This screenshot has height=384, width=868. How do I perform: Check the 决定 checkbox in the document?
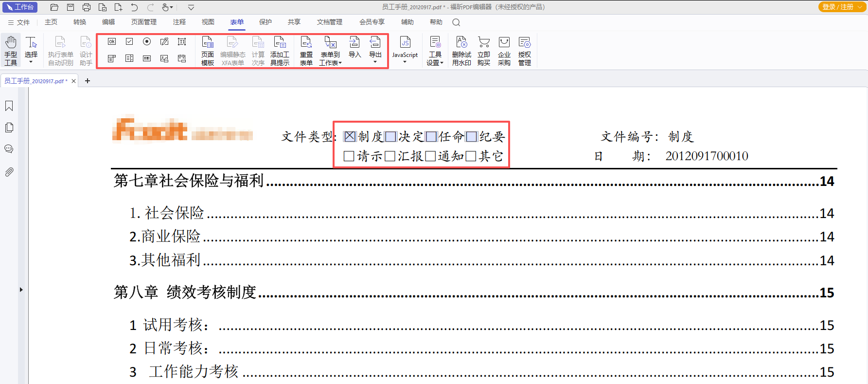click(x=390, y=137)
